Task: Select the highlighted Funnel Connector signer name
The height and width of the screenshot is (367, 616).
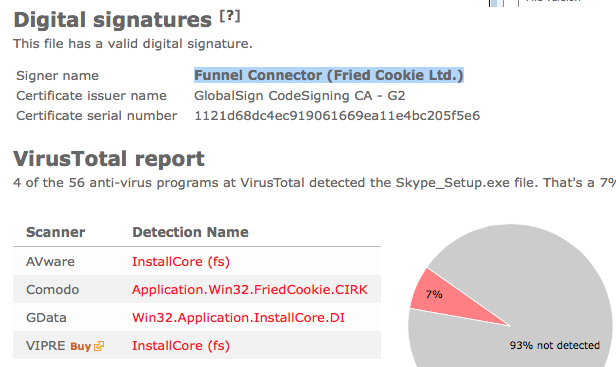Action: pos(329,75)
